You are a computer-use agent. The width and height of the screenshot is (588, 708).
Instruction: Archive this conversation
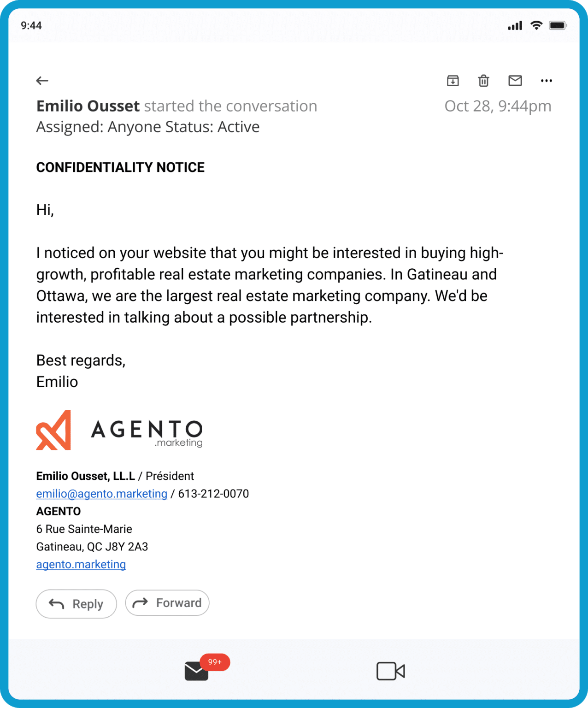[453, 81]
